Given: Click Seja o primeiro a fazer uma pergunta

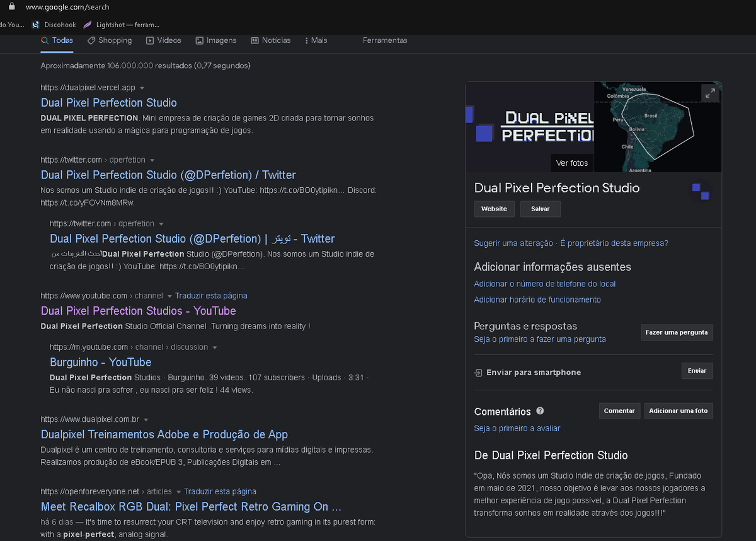Looking at the screenshot, I should pyautogui.click(x=540, y=339).
